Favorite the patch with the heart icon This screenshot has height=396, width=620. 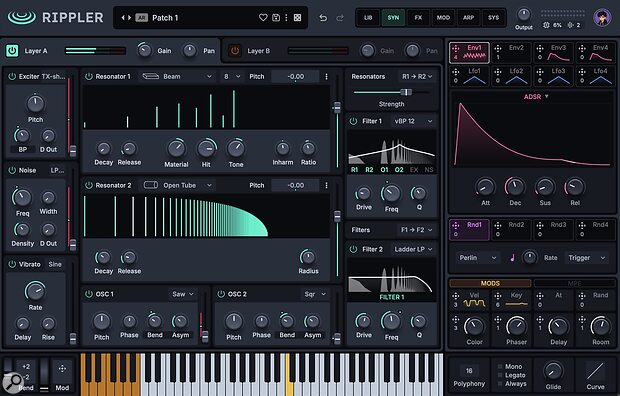pos(263,17)
